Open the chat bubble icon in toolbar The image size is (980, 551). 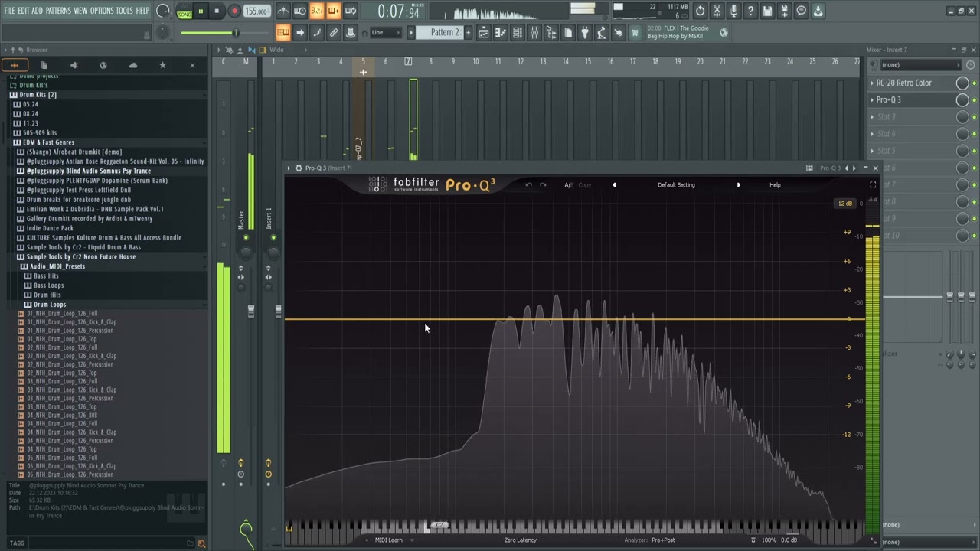click(801, 11)
